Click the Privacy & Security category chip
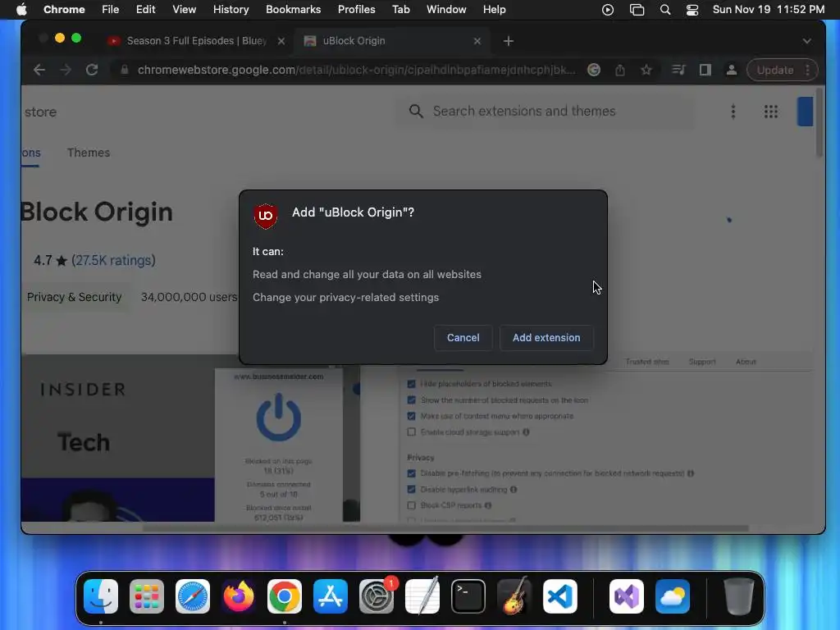Viewport: 840px width, 630px height. (74, 297)
